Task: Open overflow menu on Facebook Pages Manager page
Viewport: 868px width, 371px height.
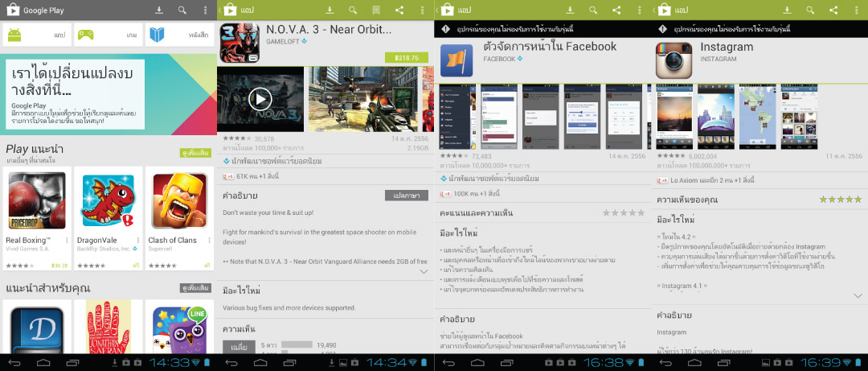Action: point(640,10)
